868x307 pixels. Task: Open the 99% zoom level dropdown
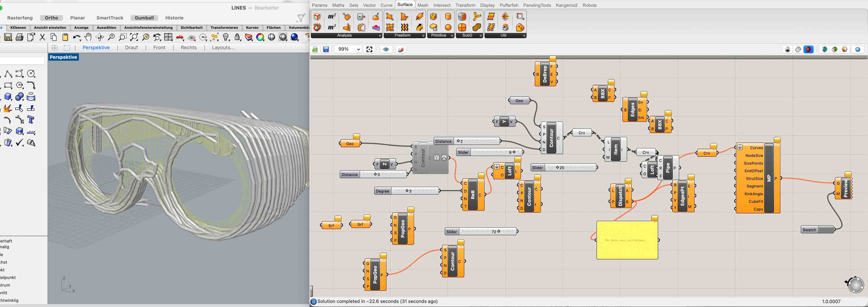coord(358,49)
